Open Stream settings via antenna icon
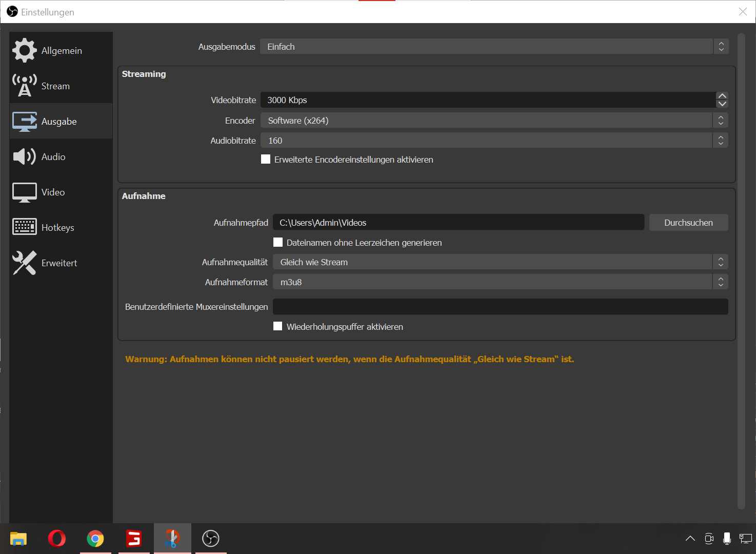 click(x=24, y=86)
